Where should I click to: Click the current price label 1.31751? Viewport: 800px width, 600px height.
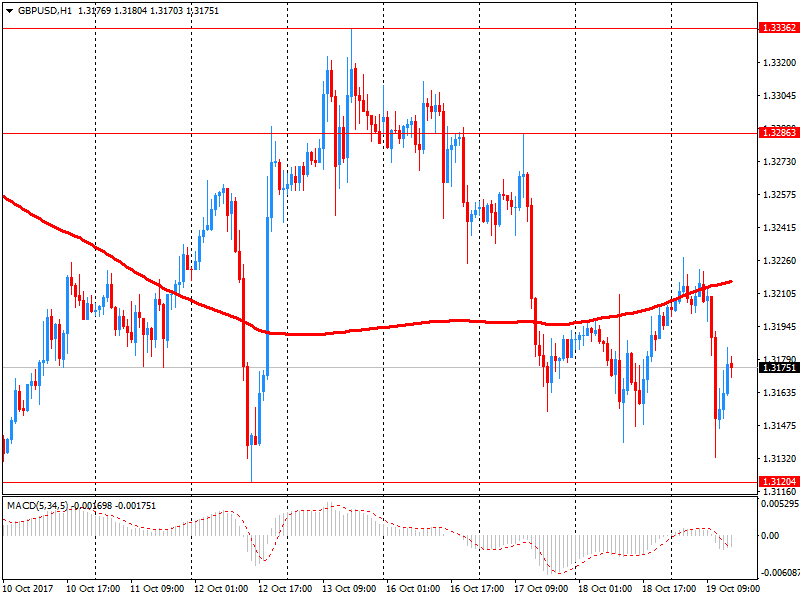click(x=779, y=368)
